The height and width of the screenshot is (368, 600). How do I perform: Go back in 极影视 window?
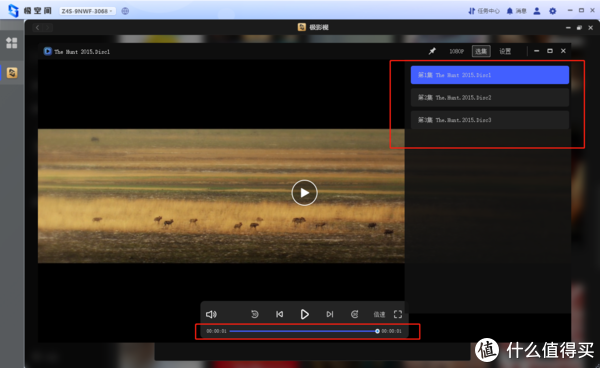37,28
